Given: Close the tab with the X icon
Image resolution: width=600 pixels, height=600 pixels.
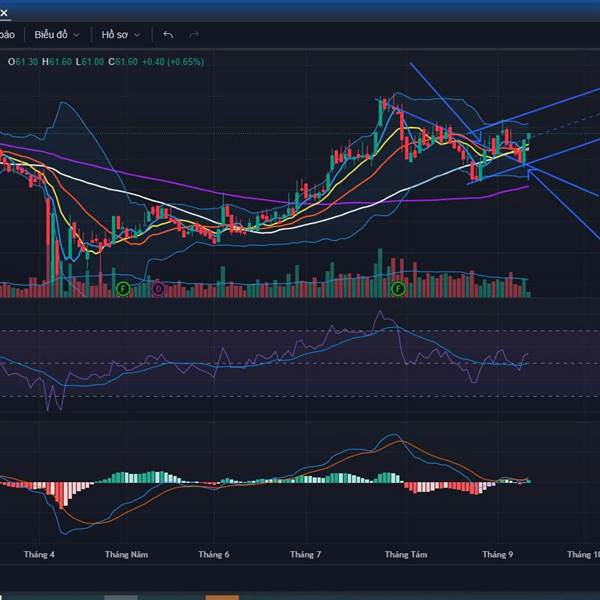Looking at the screenshot, I should [x=4, y=10].
